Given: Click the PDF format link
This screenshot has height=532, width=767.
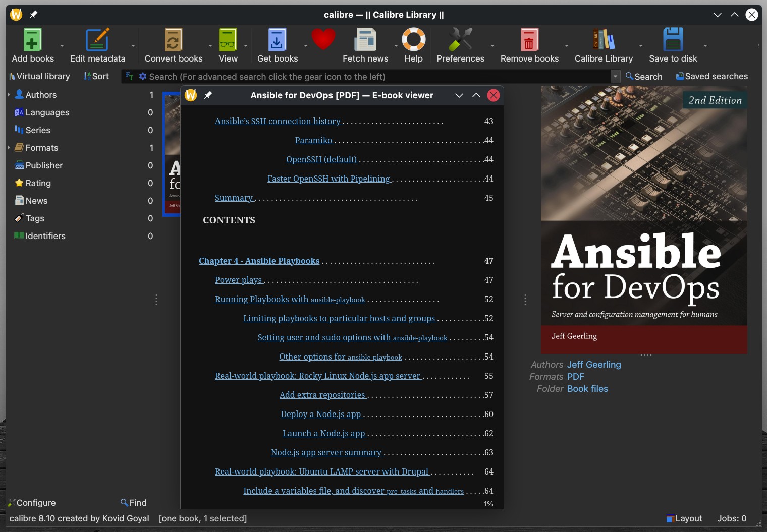Looking at the screenshot, I should 575,377.
